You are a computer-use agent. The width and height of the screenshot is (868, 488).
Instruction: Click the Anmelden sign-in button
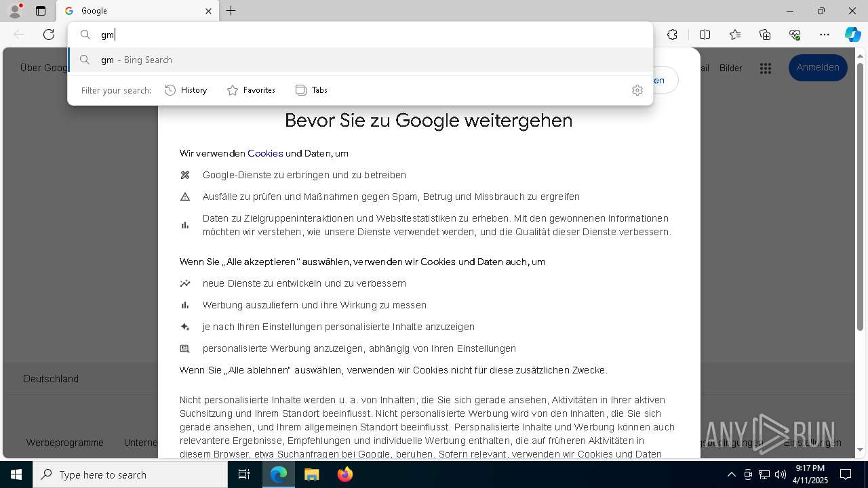818,68
